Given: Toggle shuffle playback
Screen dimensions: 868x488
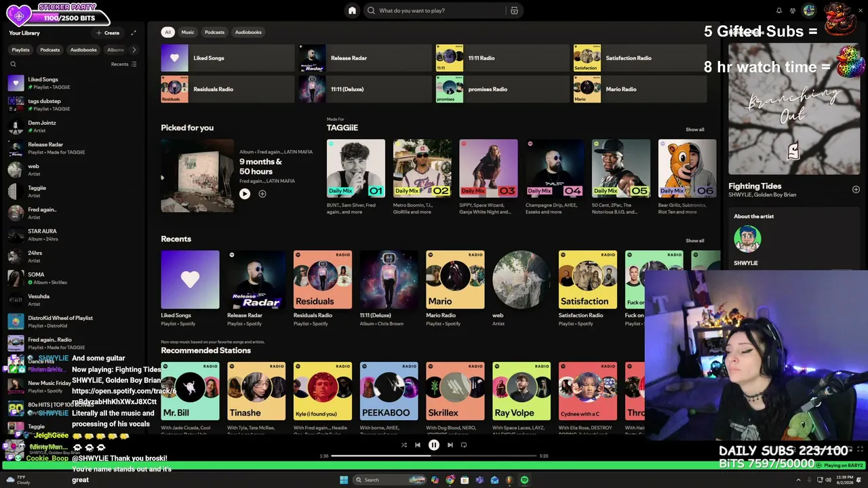Looking at the screenshot, I should tap(404, 445).
